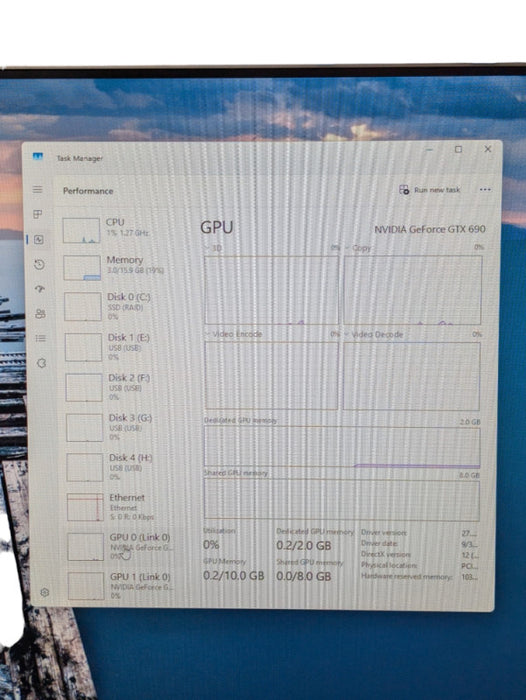This screenshot has height=700, width=526.
Task: Click the Performance page heading
Action: tap(88, 191)
